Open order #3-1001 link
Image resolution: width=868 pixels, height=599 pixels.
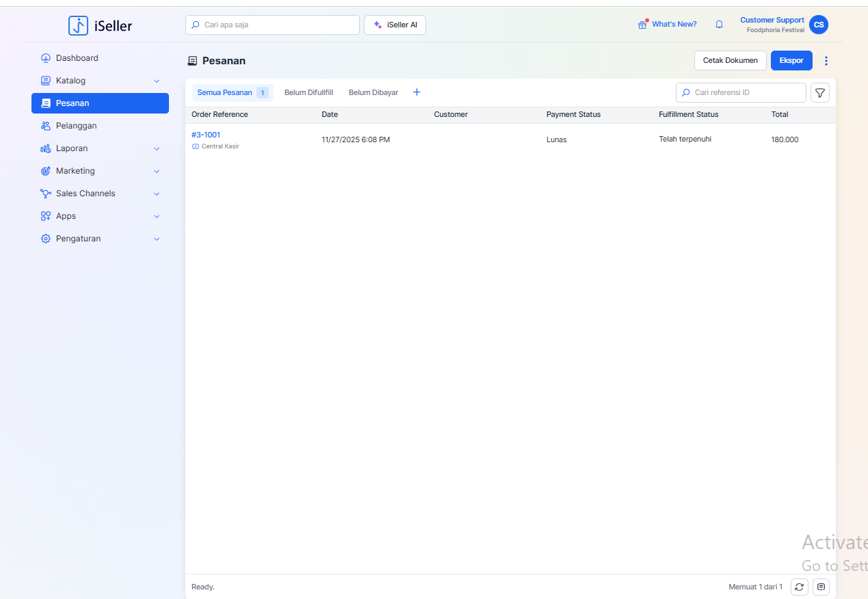(206, 135)
